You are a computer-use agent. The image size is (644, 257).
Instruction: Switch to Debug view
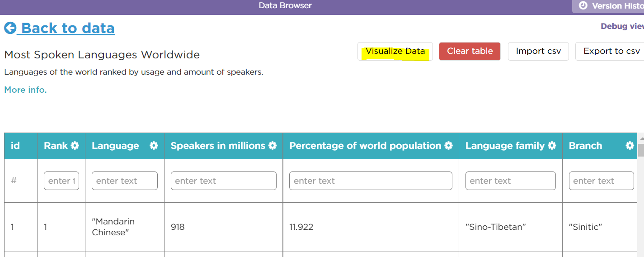click(x=622, y=26)
